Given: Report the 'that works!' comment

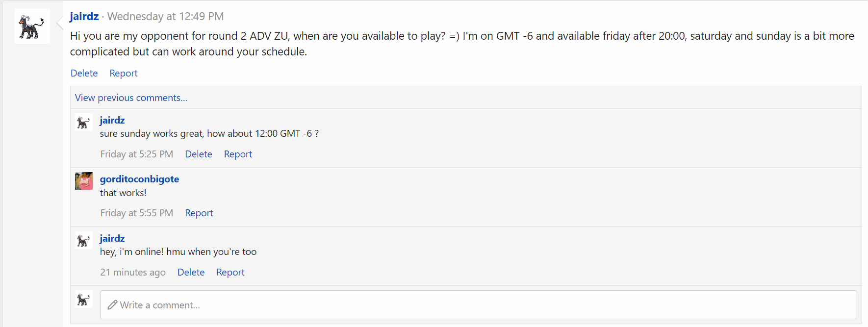Looking at the screenshot, I should tap(199, 213).
